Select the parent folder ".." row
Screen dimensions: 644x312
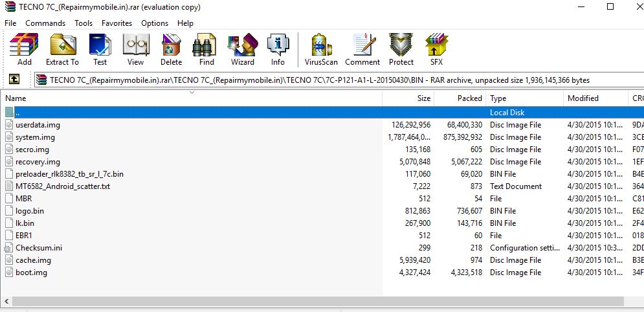click(194, 113)
